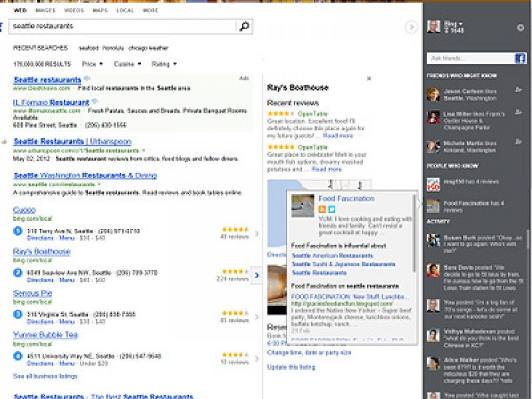This screenshot has width=532, height=399.
Task: Open the dropdown arrow after Urbanspoon URL
Action: (x=144, y=151)
